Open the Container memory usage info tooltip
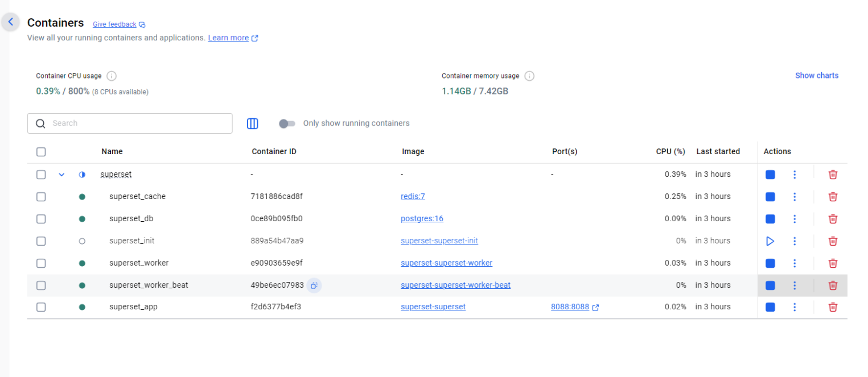868x377 pixels. 529,75
